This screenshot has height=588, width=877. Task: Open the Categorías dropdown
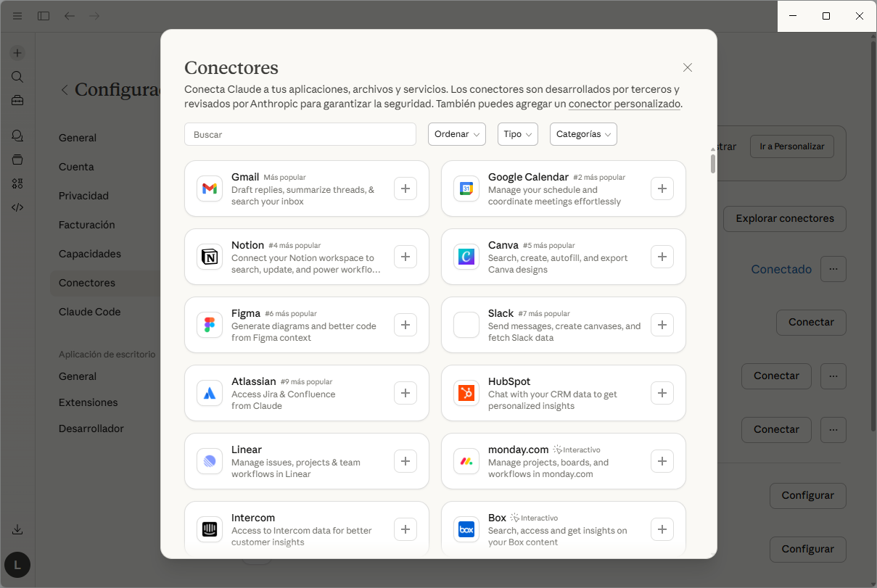pos(583,134)
